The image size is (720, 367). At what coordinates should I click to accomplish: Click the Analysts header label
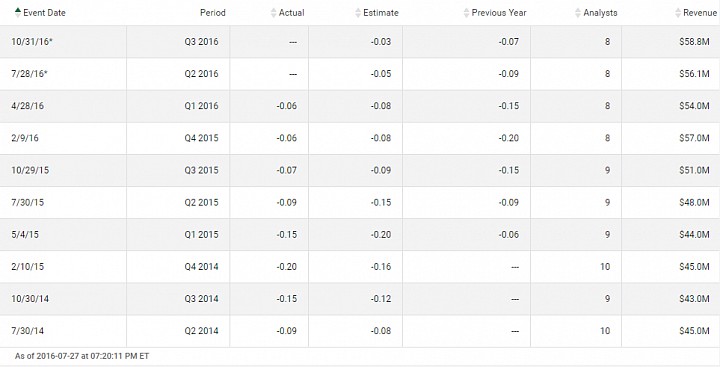point(600,13)
